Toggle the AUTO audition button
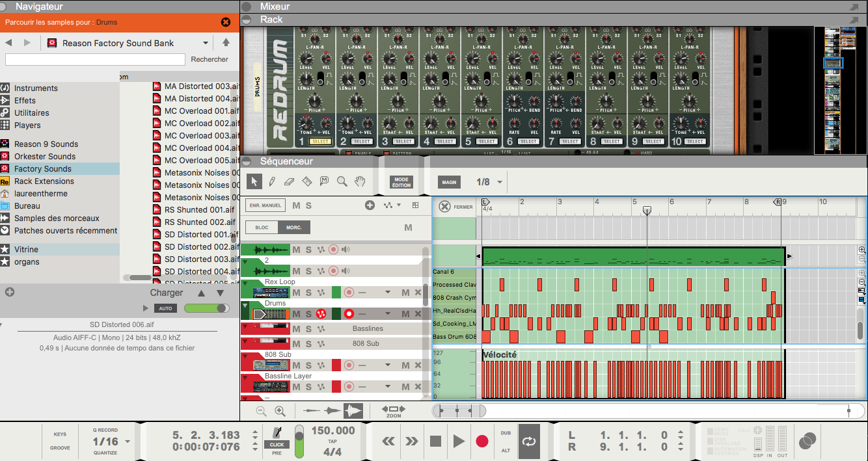This screenshot has width=868, height=461. [166, 308]
